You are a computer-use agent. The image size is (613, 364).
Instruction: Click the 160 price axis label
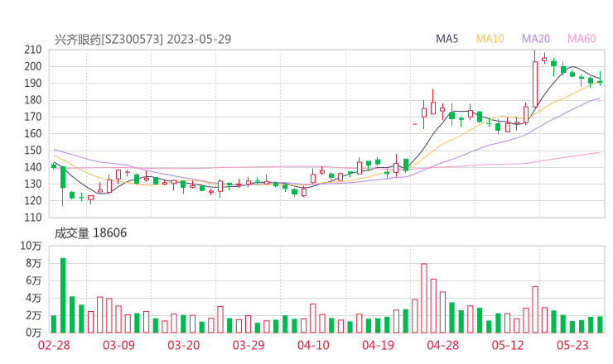pos(33,133)
